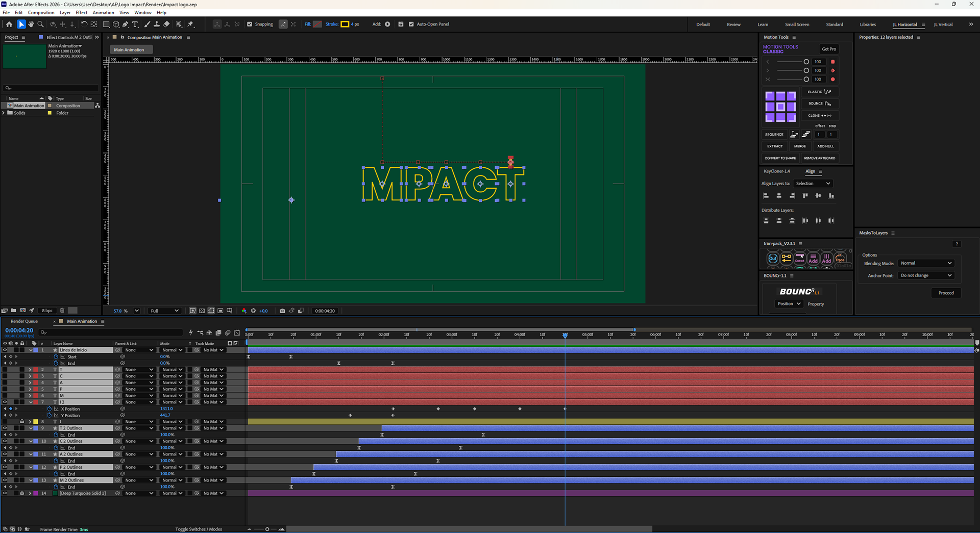Viewport: 980px width, 533px height.
Task: Open the BOUNCr Position dropdown
Action: pyautogui.click(x=789, y=303)
